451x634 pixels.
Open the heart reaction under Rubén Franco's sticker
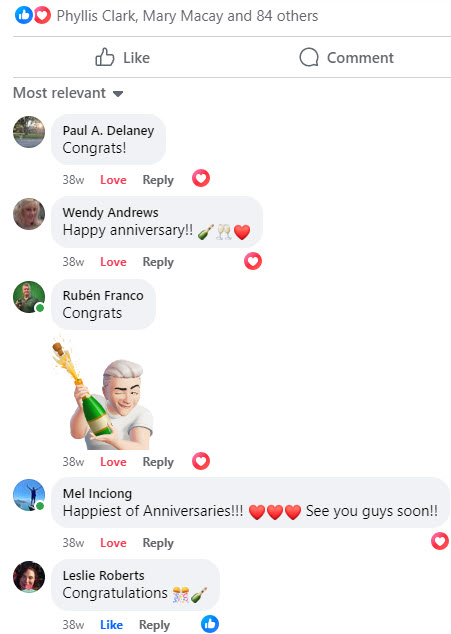coord(201,461)
